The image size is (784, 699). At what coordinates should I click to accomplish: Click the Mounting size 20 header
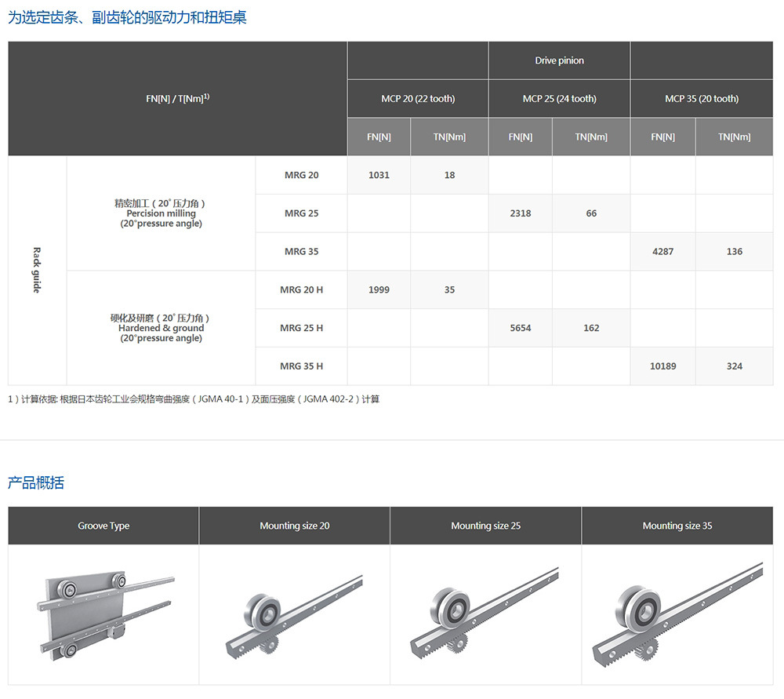click(x=295, y=526)
